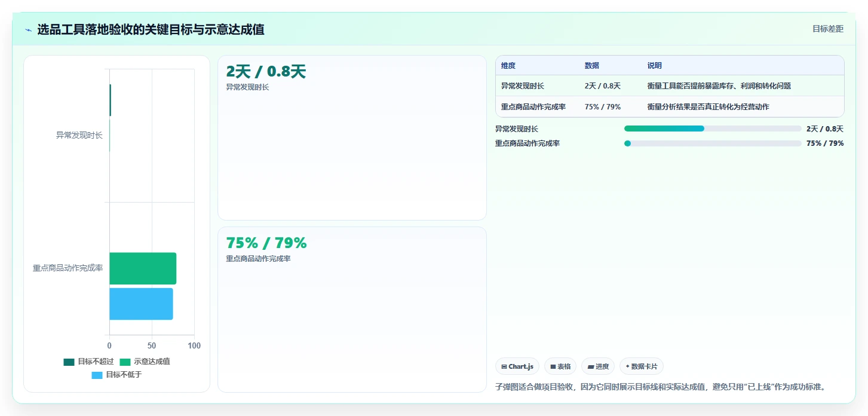Click the icon inside the 表格 chip

(x=553, y=367)
